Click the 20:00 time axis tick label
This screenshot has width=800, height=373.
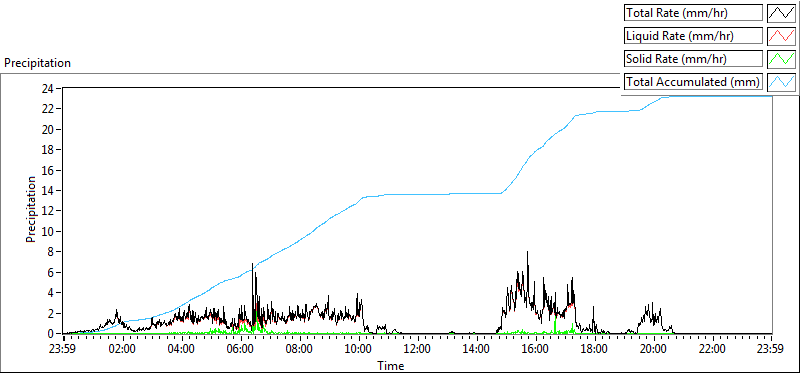(653, 350)
